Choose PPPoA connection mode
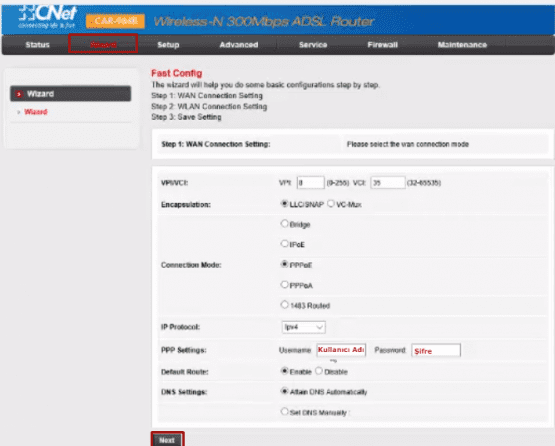Viewport: 555px width, 446px height. pos(284,284)
